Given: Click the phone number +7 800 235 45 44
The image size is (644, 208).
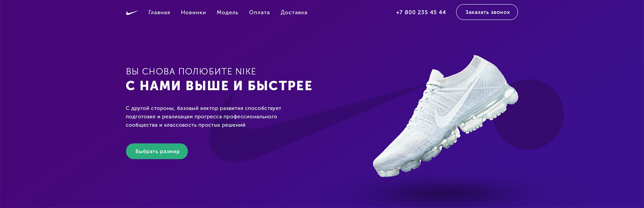Looking at the screenshot, I should (x=421, y=12).
